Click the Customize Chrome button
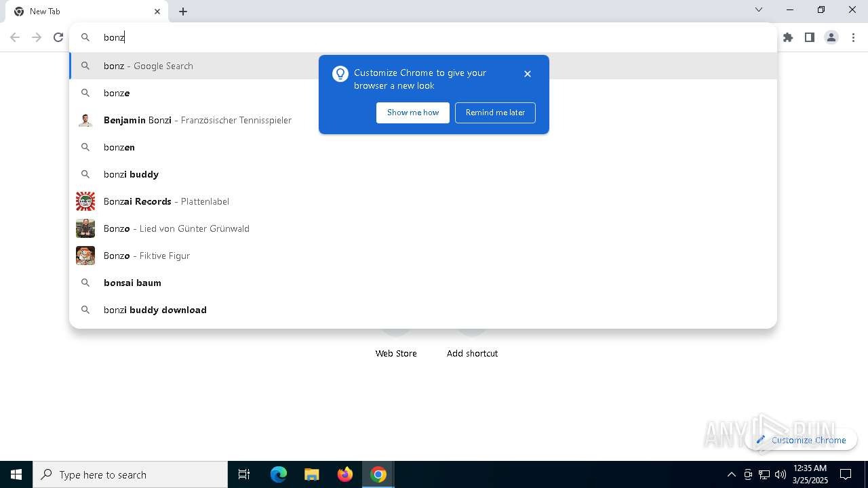Viewport: 868px width, 488px height. (801, 440)
